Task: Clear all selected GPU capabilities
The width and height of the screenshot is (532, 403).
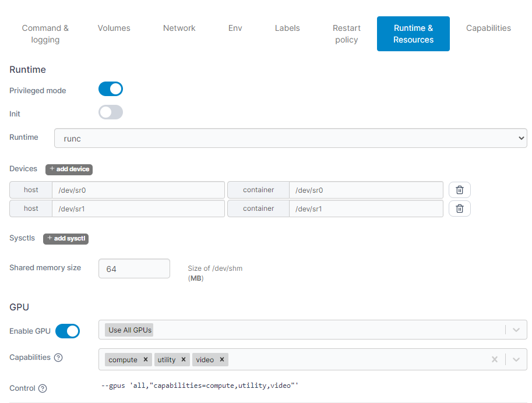Action: 494,359
